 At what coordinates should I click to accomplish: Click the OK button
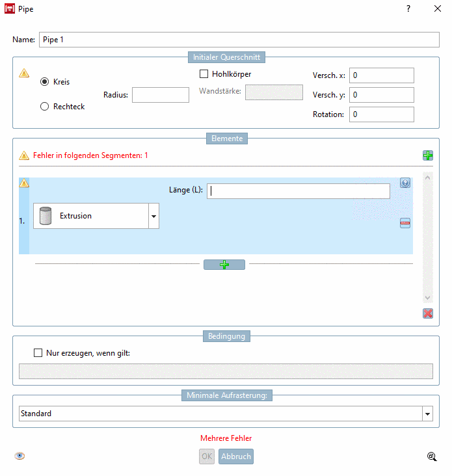[207, 456]
